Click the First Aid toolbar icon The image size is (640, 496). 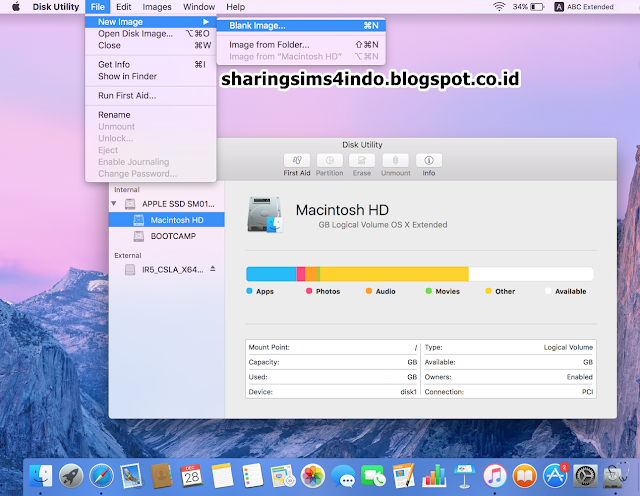(x=297, y=160)
